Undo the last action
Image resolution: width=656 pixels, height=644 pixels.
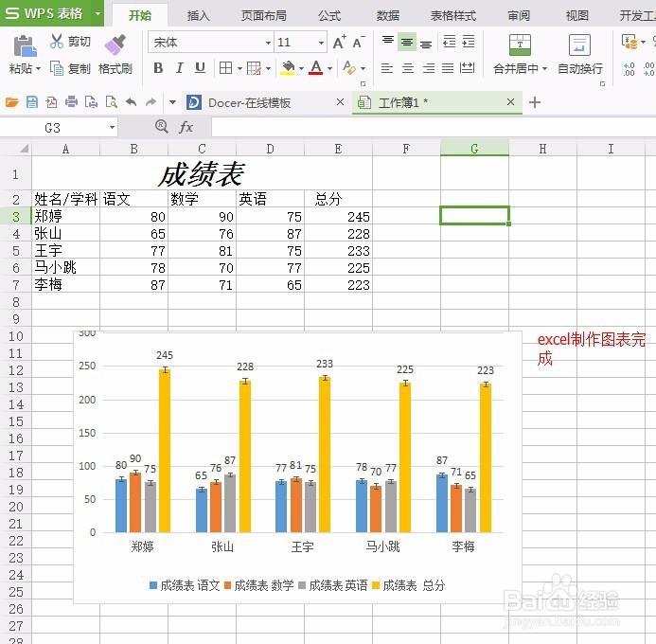[x=131, y=102]
